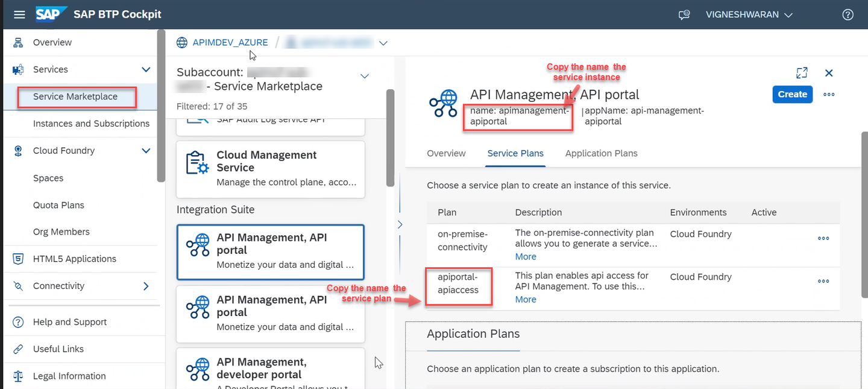Click the Help and Support icon
The height and width of the screenshot is (389, 868).
coord(18,322)
